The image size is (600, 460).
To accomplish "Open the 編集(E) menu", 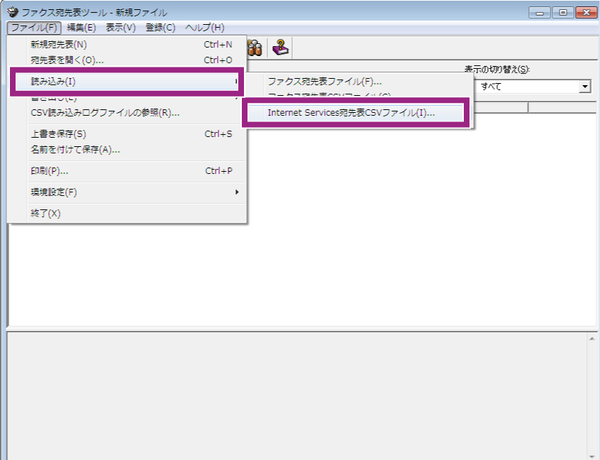I will pos(82,27).
